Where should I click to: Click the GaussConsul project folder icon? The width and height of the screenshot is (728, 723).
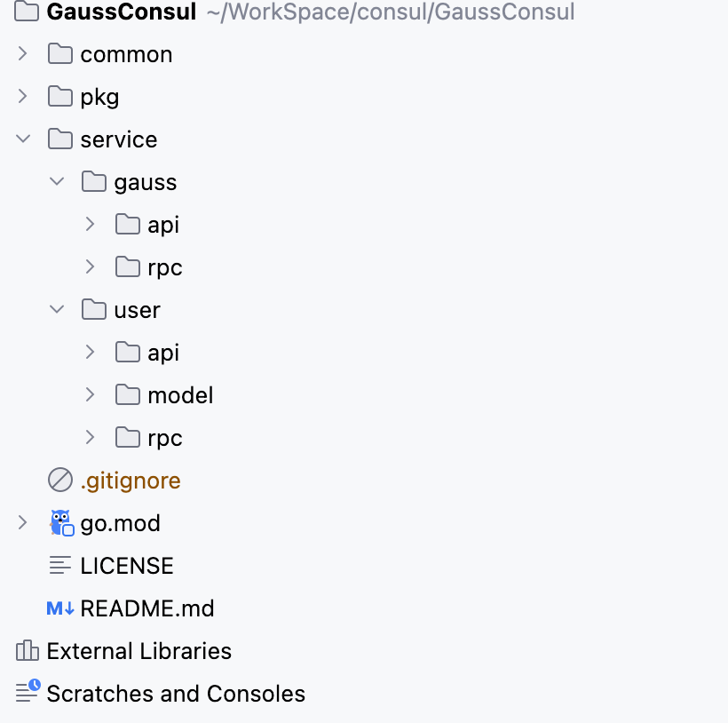[x=28, y=12]
